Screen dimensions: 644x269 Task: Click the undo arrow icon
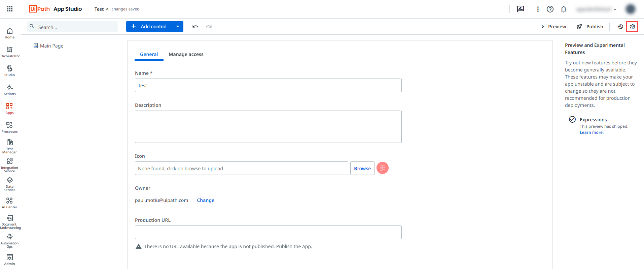pos(195,27)
